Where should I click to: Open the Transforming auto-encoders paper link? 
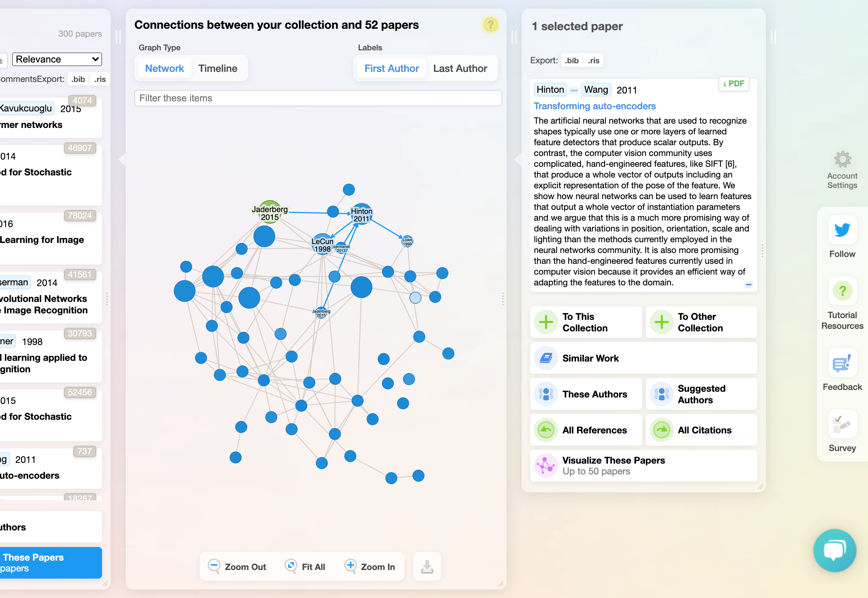pyautogui.click(x=595, y=106)
